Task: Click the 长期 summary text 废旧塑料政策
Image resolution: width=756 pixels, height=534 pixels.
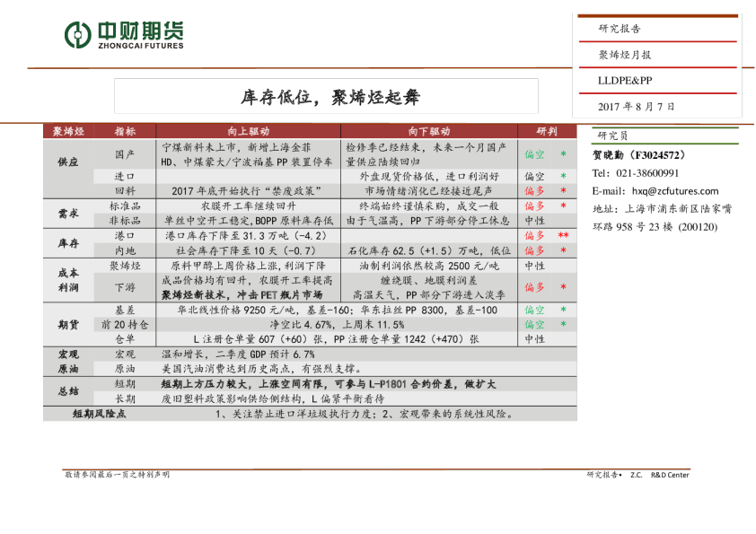Action: (273, 398)
